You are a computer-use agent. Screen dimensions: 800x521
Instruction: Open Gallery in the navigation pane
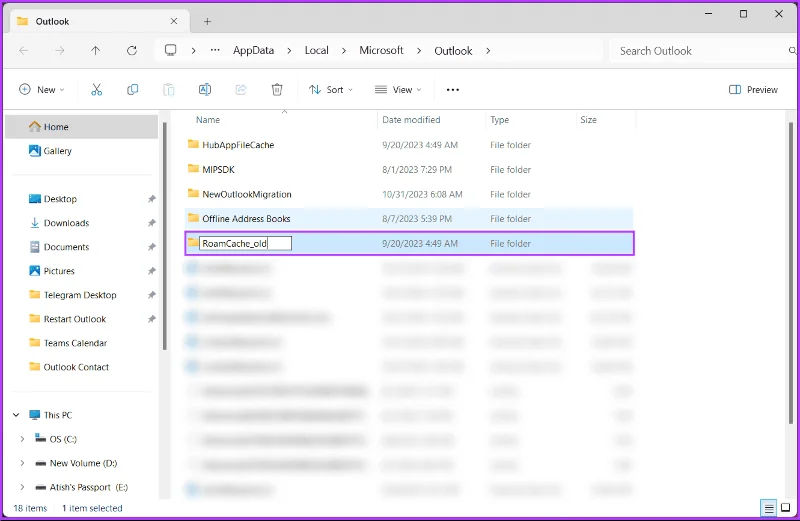[50, 151]
